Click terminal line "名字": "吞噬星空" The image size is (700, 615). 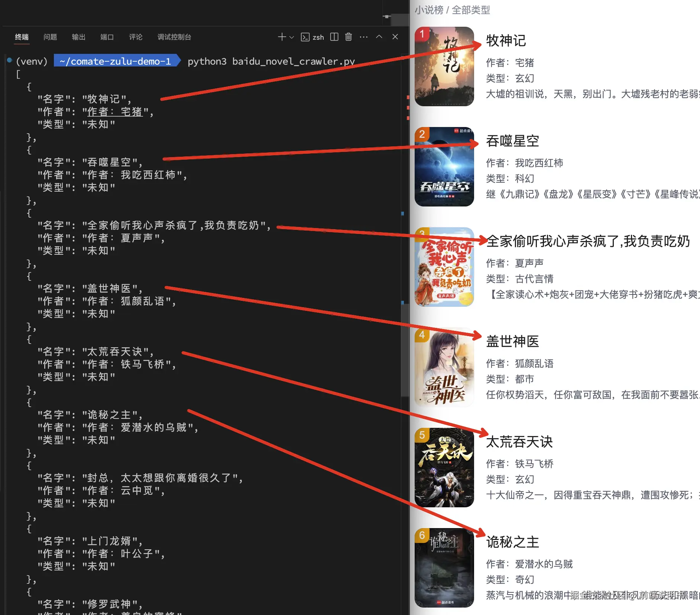(90, 162)
